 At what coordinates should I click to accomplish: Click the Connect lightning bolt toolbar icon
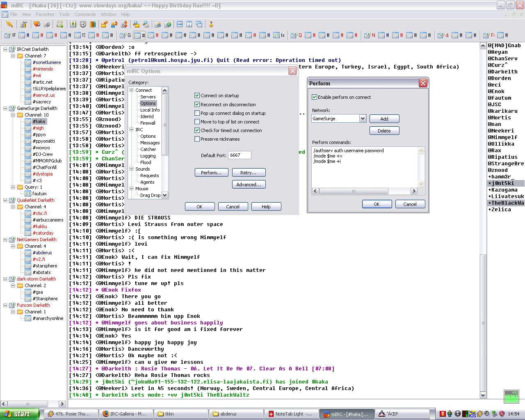[9, 24]
